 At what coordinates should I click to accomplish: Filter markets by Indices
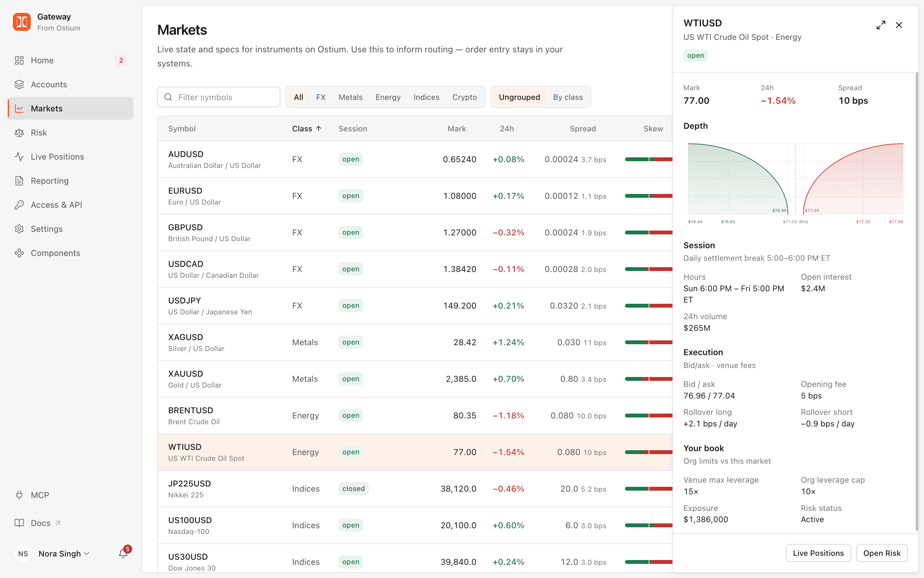[x=426, y=97]
